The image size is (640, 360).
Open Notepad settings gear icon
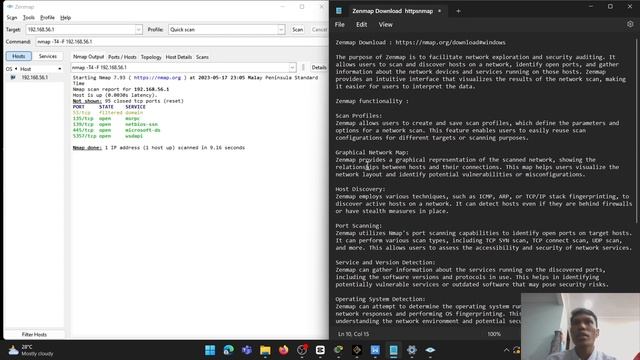630,24
